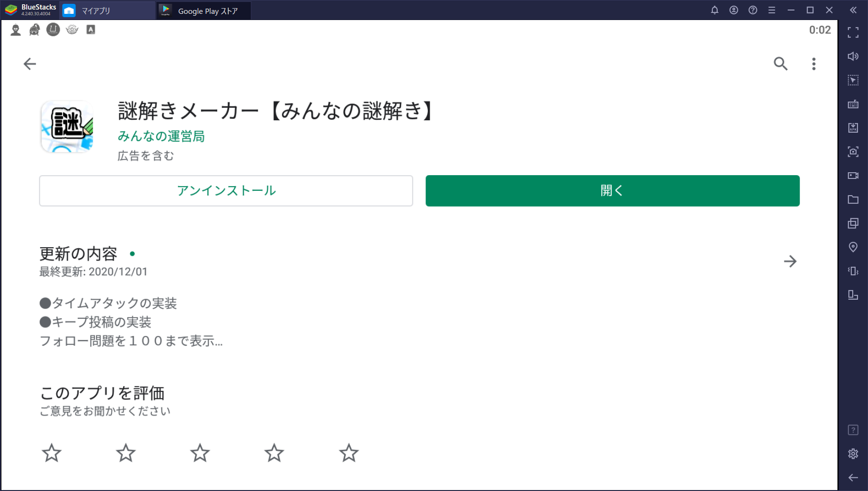Open Play Store search
868x491 pixels.
tap(781, 63)
